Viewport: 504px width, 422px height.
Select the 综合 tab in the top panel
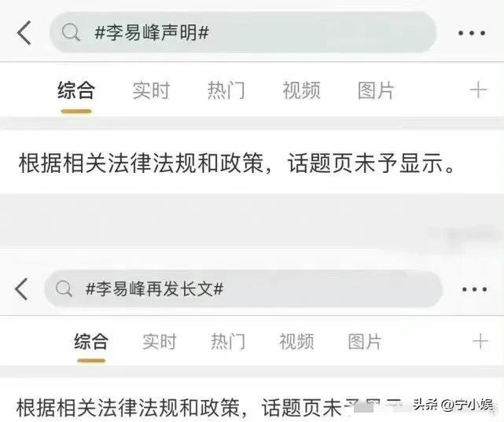[76, 90]
